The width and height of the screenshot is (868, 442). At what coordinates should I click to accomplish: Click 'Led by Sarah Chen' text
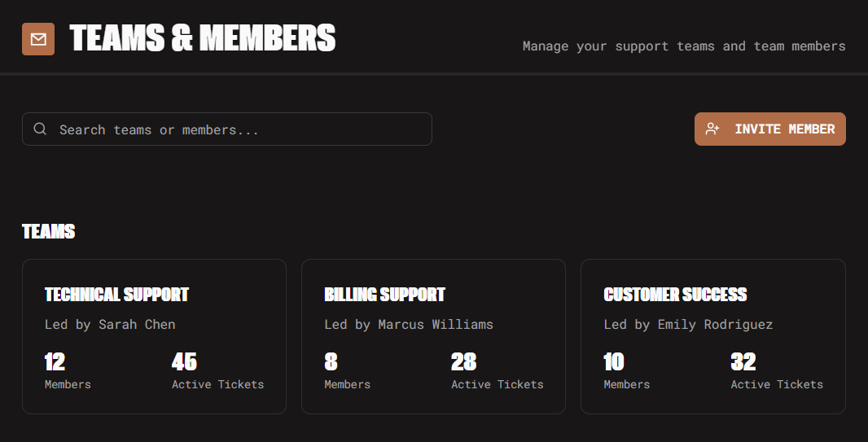point(110,324)
